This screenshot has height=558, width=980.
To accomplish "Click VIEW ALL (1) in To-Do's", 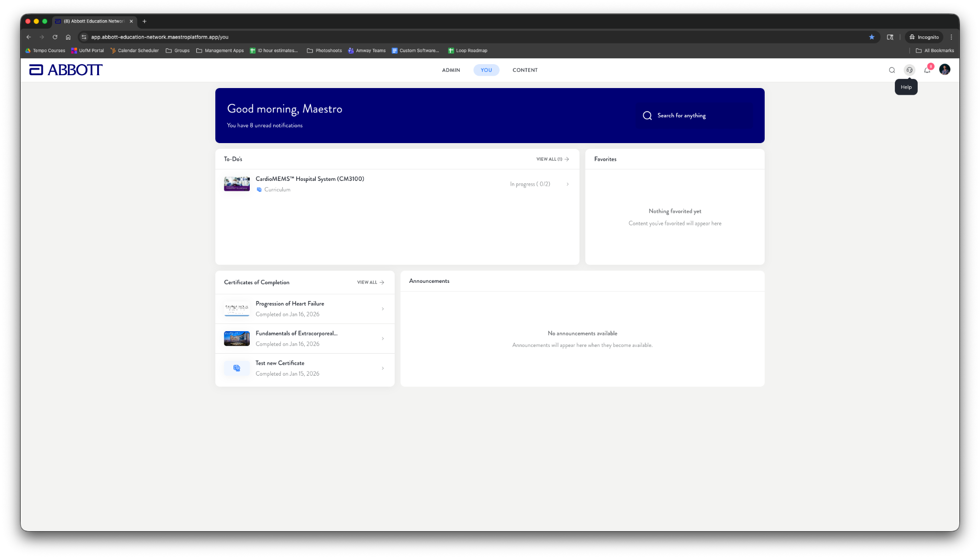I will click(552, 159).
